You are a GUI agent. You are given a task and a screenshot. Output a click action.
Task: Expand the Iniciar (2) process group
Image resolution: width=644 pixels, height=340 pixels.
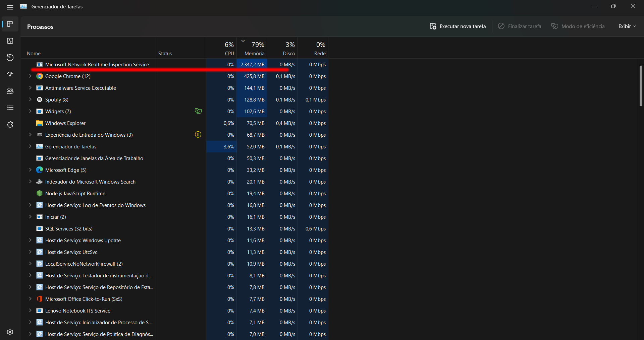coord(30,217)
